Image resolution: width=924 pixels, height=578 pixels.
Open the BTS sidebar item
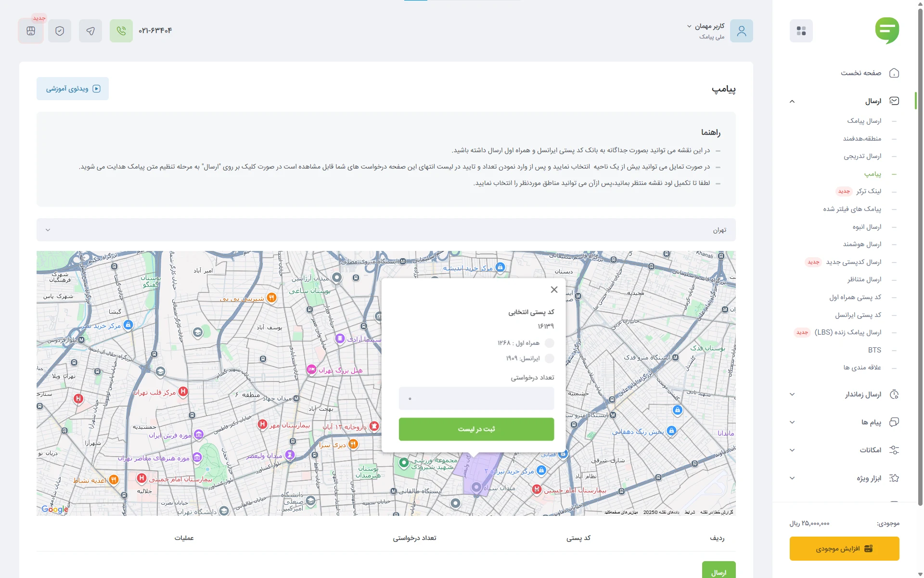874,350
